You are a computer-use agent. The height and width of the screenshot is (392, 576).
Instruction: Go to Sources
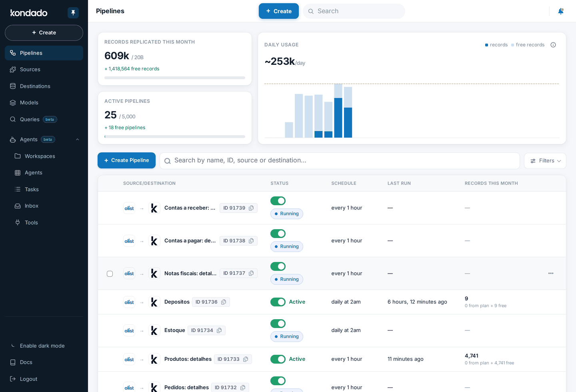point(44,70)
